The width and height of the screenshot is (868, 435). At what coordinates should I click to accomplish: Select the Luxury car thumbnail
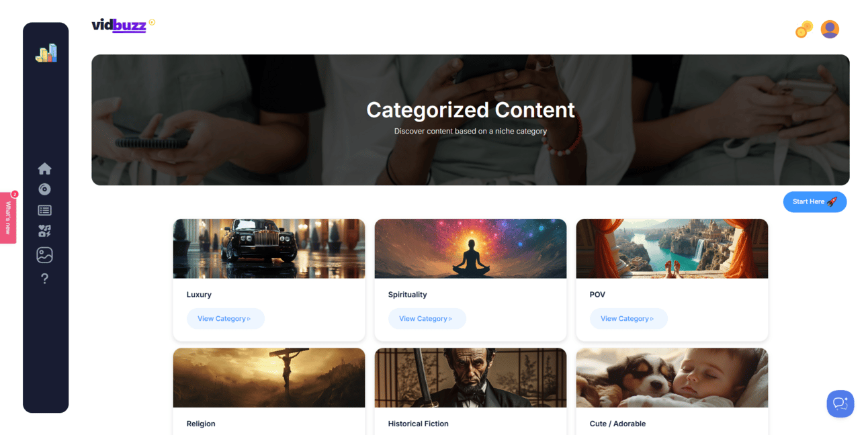coord(269,248)
